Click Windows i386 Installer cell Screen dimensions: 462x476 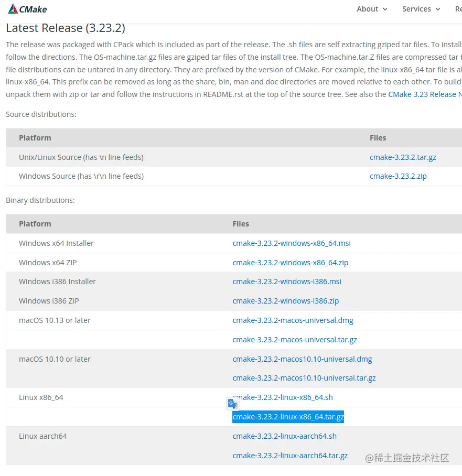57,282
